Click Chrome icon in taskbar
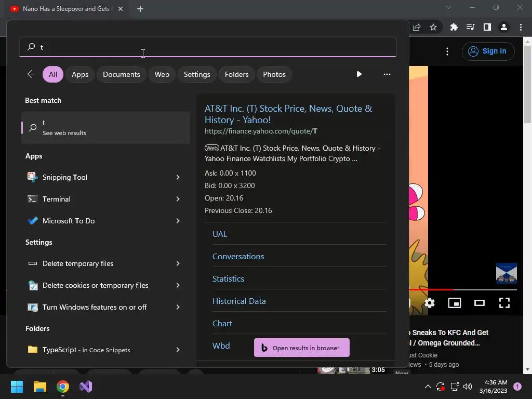Screen dimensions: 532x399 point(63,387)
